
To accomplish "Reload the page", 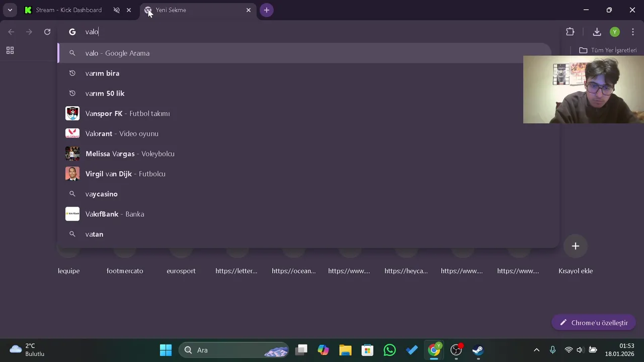I will [x=47, y=32].
